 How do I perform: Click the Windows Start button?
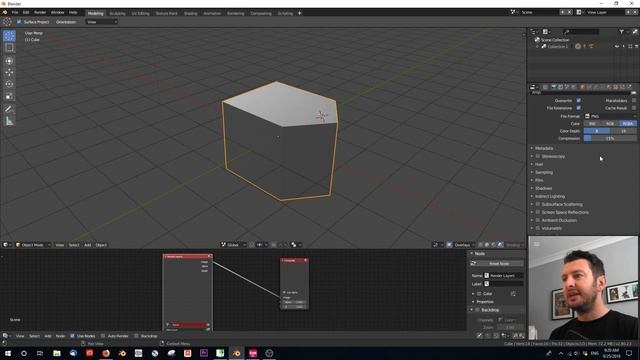(x=8, y=353)
